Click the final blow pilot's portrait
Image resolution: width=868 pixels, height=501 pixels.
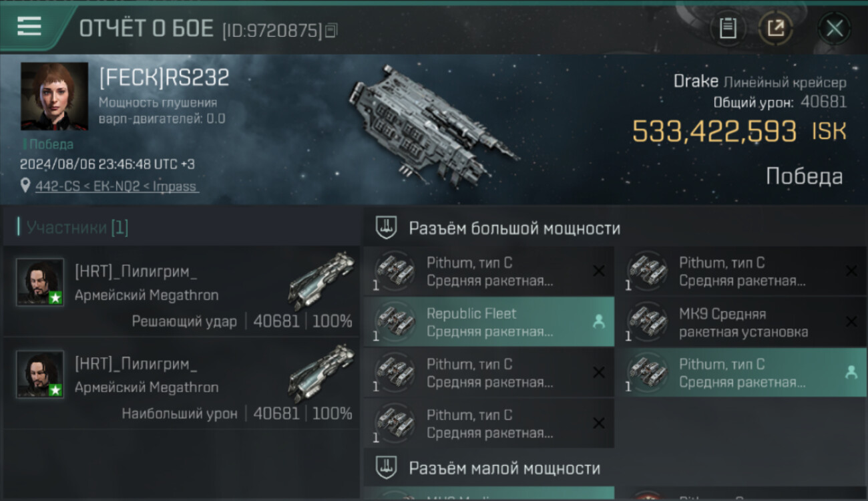40,283
